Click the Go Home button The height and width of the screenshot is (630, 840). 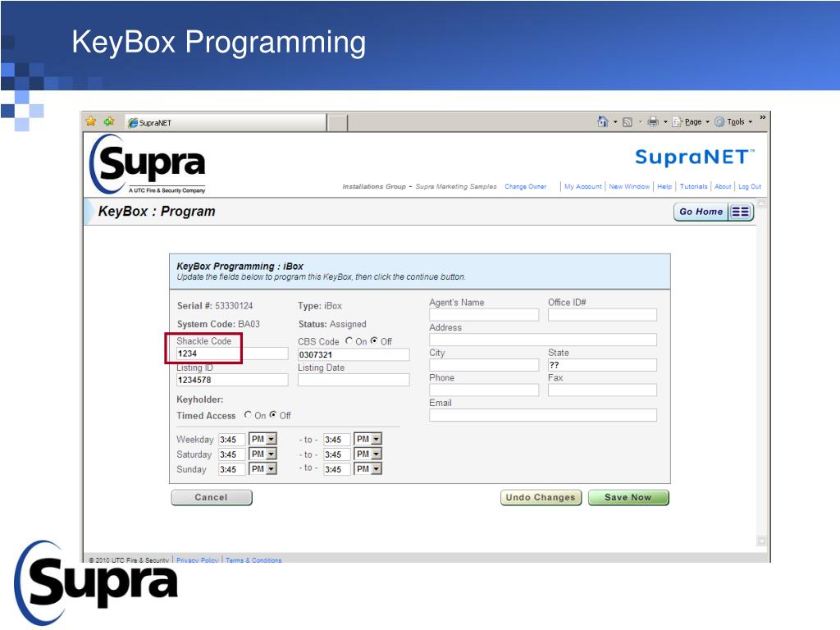point(701,212)
